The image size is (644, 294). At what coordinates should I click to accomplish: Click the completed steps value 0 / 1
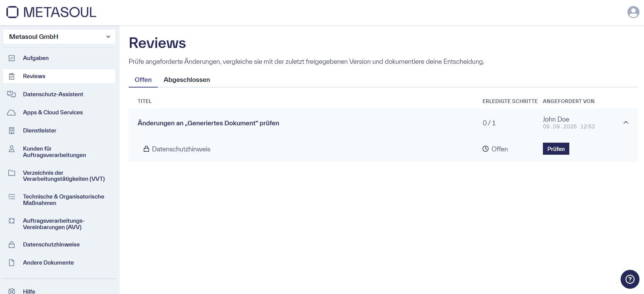pos(489,123)
